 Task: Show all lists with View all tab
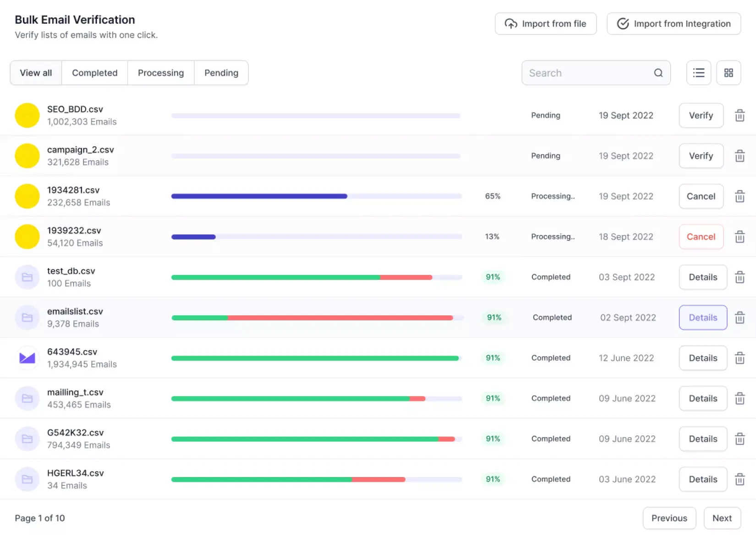coord(36,73)
